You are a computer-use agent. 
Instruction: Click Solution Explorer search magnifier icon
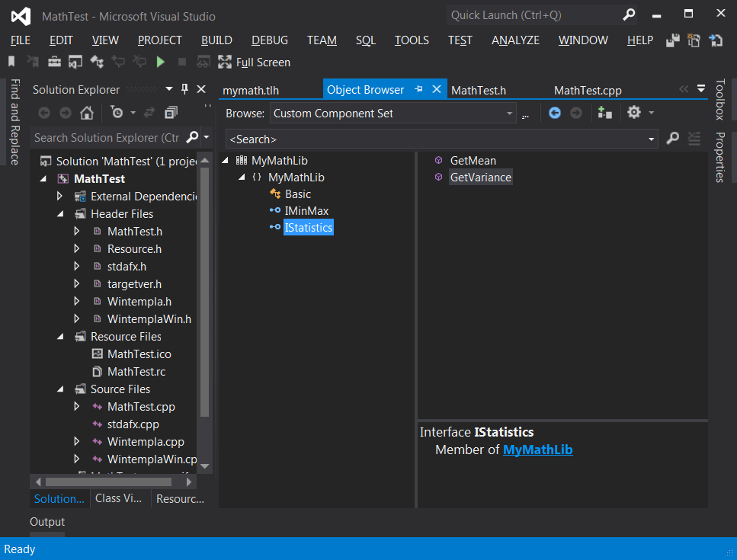pyautogui.click(x=192, y=137)
